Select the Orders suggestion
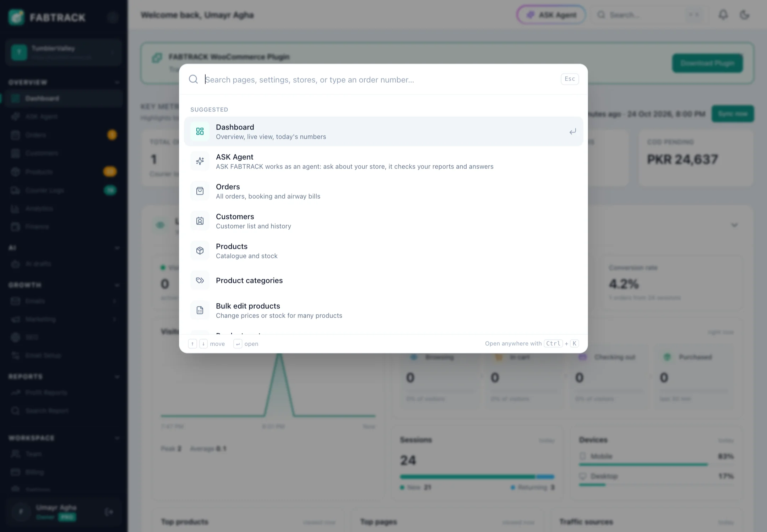Viewport: 767px width, 532px height. point(383,191)
